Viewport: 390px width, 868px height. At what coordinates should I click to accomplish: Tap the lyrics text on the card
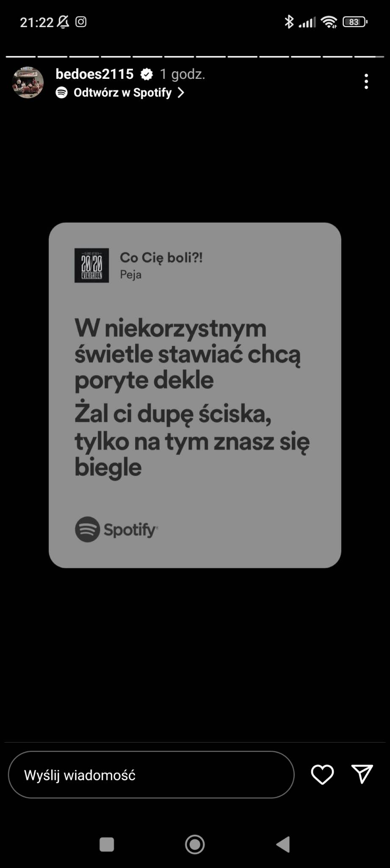click(x=192, y=398)
